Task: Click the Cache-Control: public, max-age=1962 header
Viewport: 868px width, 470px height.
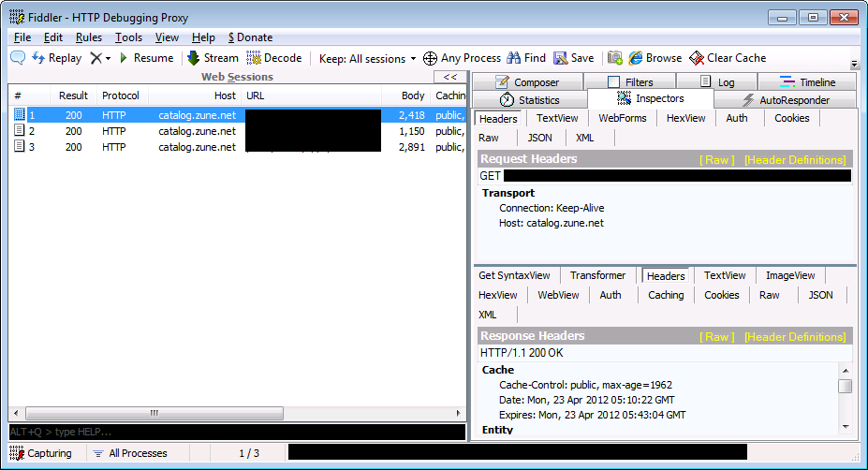Action: [585, 385]
